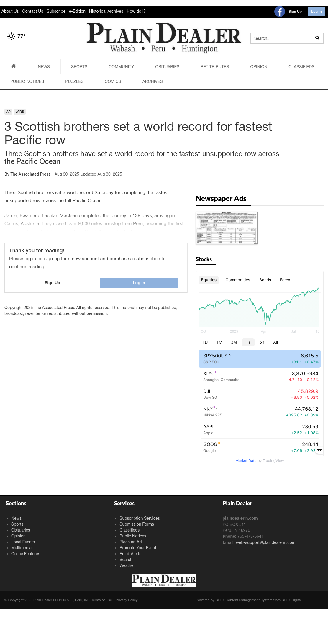Open the newspaper ad thumbnail

tap(227, 228)
